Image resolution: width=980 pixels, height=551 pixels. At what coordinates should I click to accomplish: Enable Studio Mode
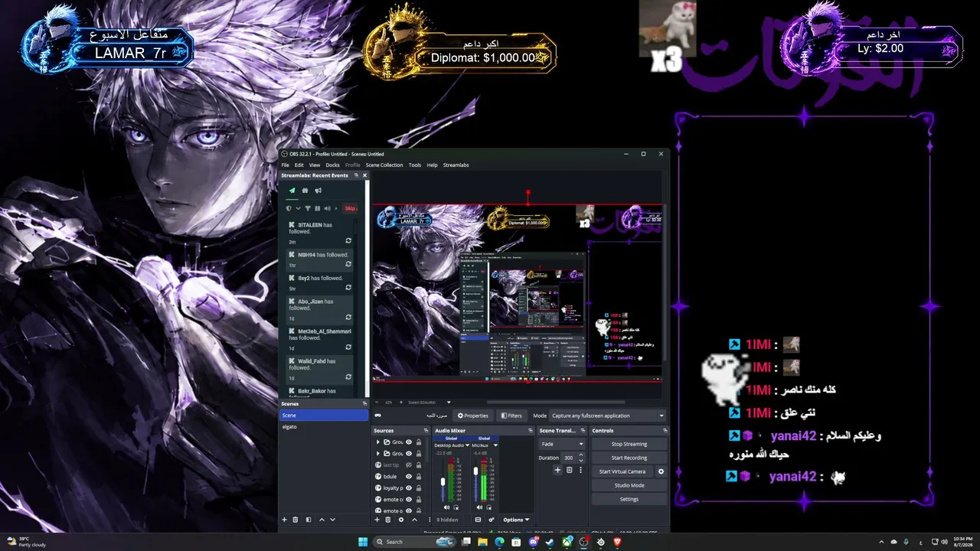[629, 485]
